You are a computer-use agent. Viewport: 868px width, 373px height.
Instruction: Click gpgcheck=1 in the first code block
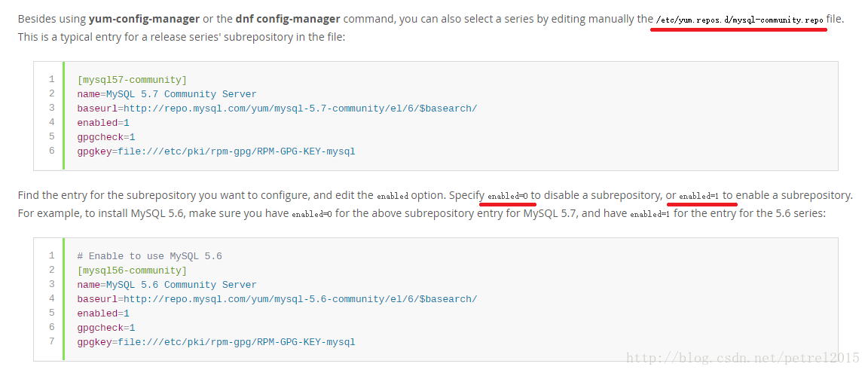[106, 137]
